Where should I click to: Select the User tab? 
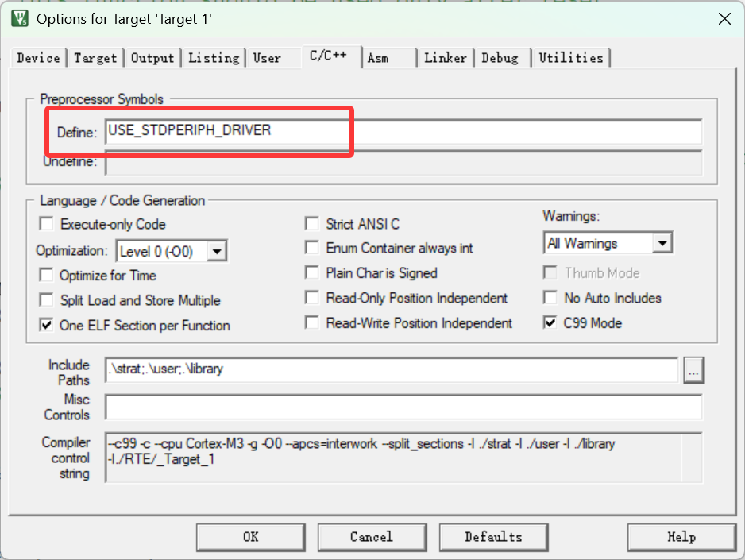(x=267, y=58)
